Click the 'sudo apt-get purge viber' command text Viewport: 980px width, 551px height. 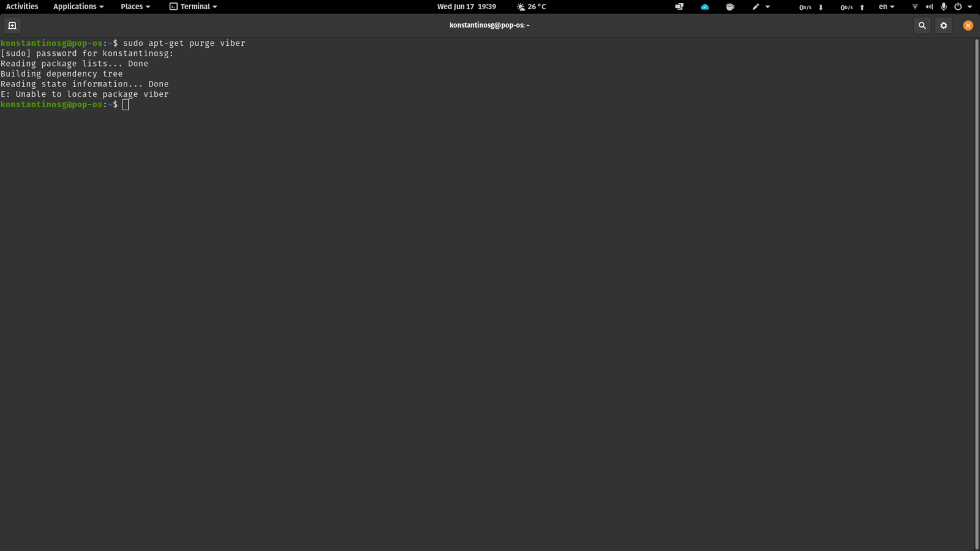[x=184, y=43]
